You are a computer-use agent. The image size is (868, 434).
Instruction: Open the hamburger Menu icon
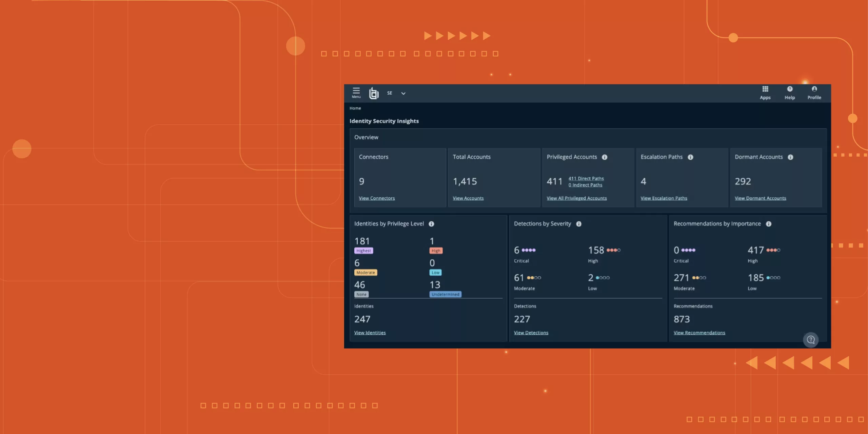[356, 92]
